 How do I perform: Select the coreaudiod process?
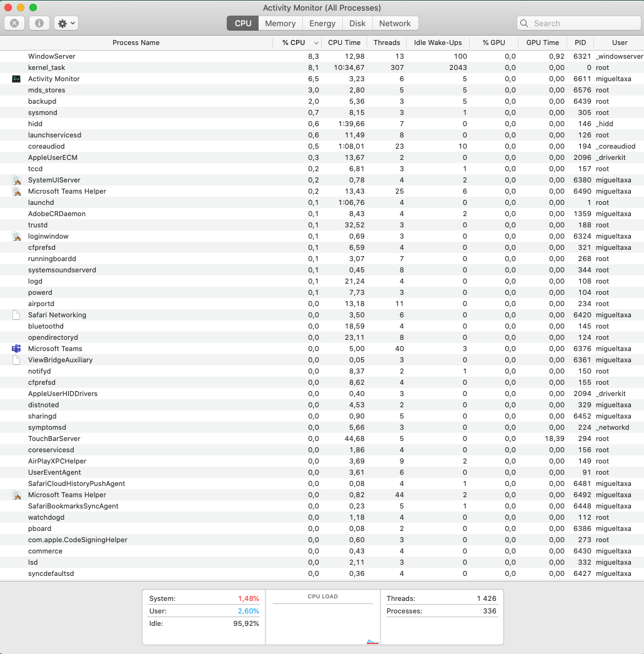(322, 146)
